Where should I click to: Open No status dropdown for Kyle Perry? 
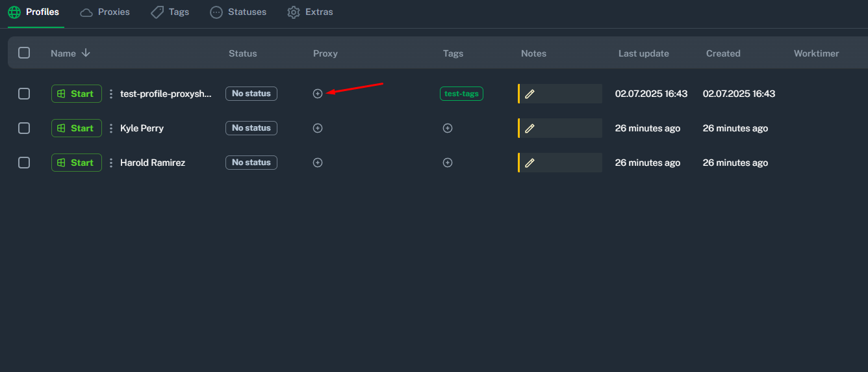click(x=251, y=128)
